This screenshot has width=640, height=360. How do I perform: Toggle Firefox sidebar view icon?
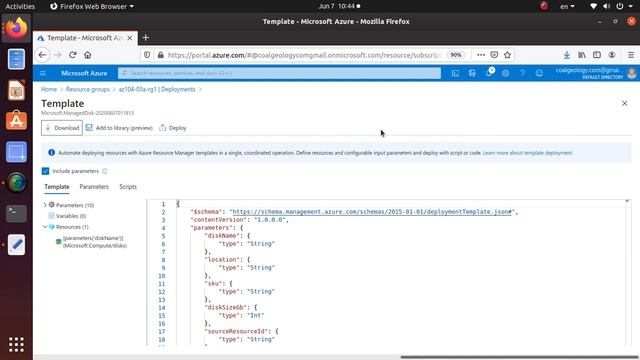click(x=597, y=55)
